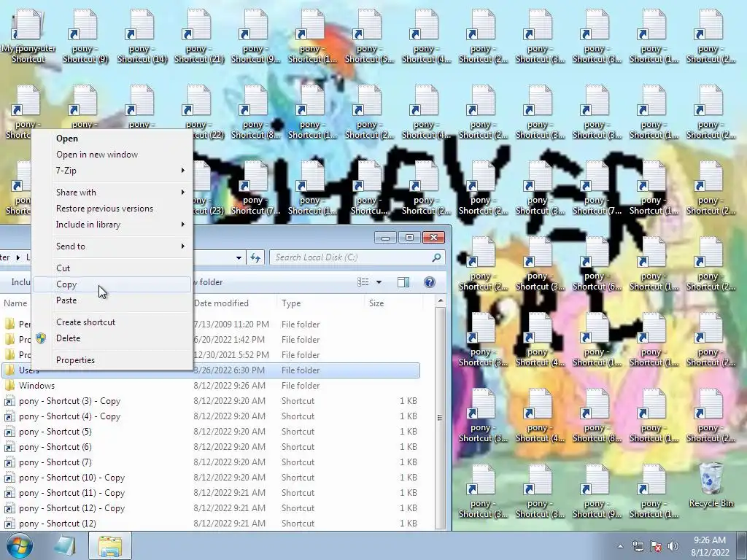Sort by the Name column header
Viewport: 747px width, 560px height.
point(16,303)
